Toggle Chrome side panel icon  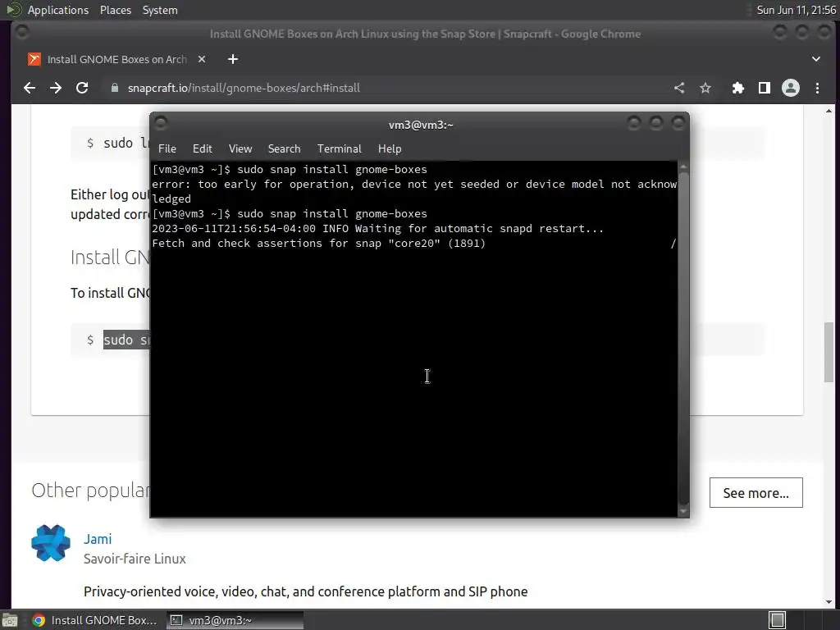click(x=765, y=88)
